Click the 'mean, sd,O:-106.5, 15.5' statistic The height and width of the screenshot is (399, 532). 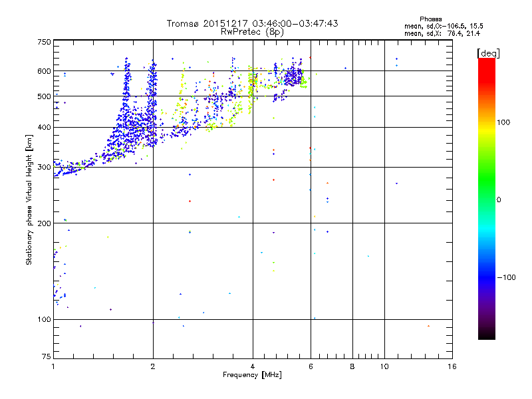(x=444, y=26)
